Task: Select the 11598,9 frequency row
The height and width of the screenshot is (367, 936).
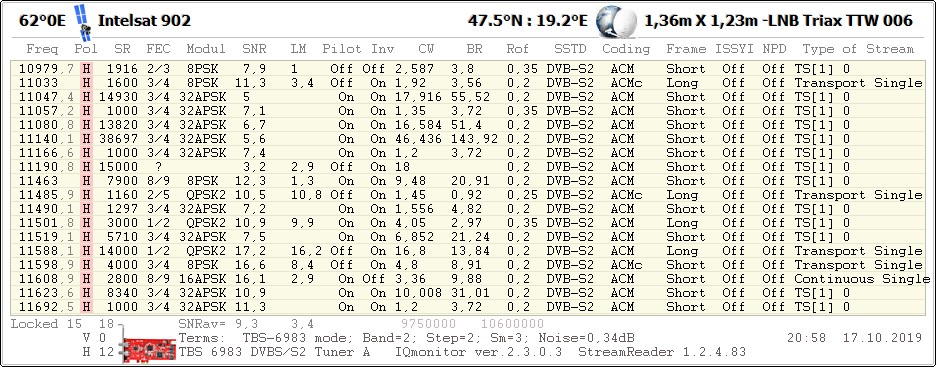Action: coord(469,265)
